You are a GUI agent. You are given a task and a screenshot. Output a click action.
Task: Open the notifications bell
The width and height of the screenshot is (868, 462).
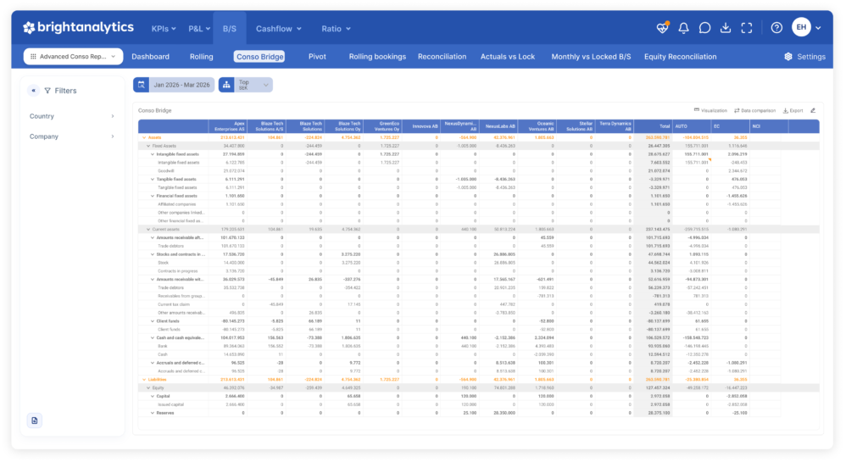[x=684, y=28]
